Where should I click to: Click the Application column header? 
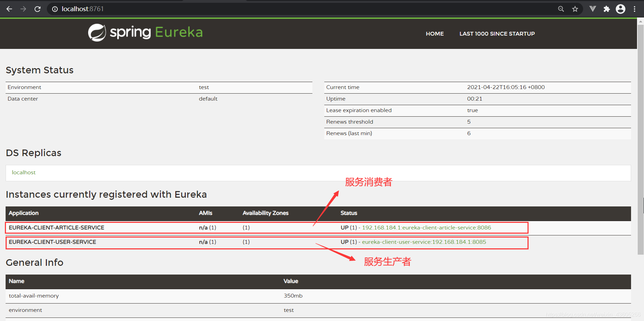pyautogui.click(x=23, y=213)
